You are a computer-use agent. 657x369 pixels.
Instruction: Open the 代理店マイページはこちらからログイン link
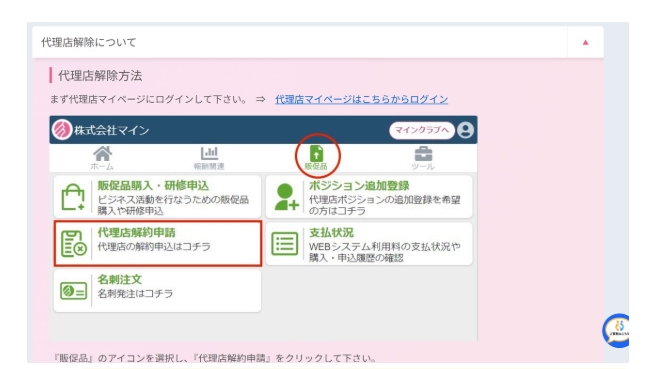click(361, 99)
